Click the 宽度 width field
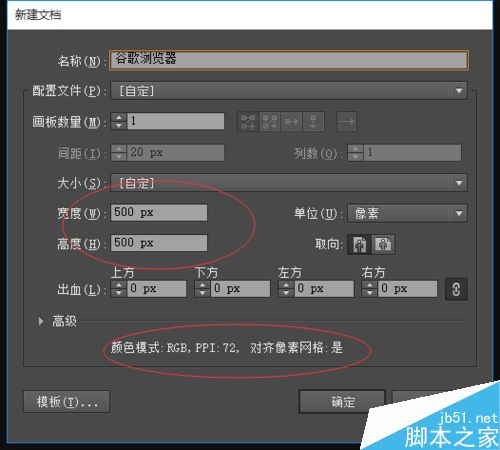The width and height of the screenshot is (500, 450). click(x=159, y=213)
